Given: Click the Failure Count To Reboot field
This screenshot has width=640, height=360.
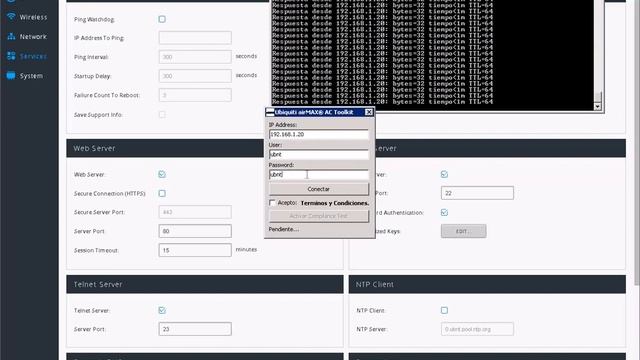Looking at the screenshot, I should [x=195, y=95].
